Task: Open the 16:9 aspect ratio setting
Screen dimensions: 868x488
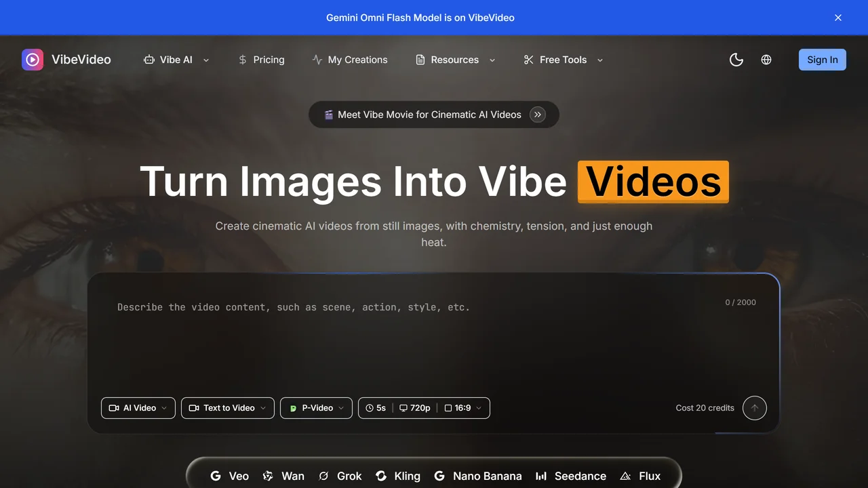Action: pos(463,408)
